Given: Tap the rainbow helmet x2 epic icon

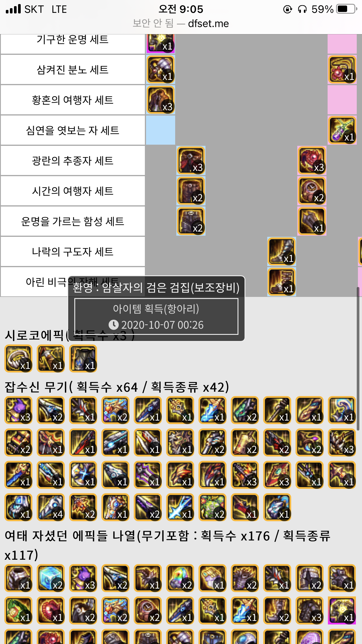Looking at the screenshot, I should [x=180, y=578].
